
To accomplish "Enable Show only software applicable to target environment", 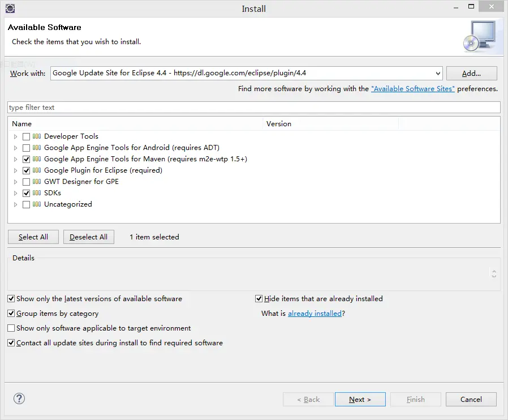I will (11, 328).
